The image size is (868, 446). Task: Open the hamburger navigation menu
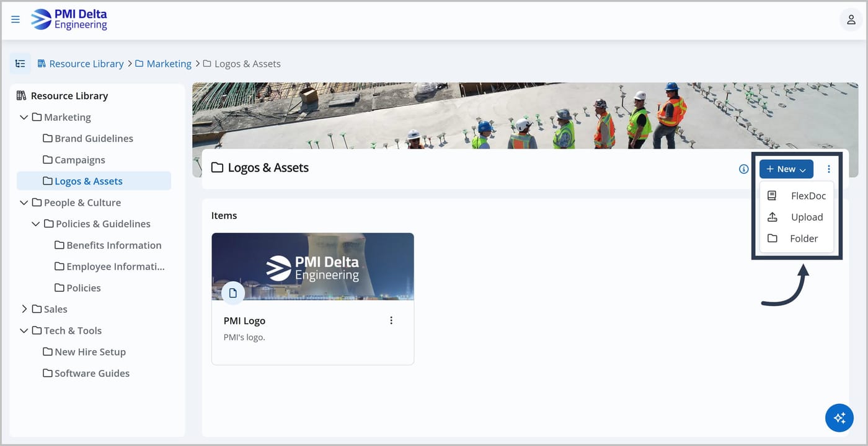pyautogui.click(x=15, y=19)
